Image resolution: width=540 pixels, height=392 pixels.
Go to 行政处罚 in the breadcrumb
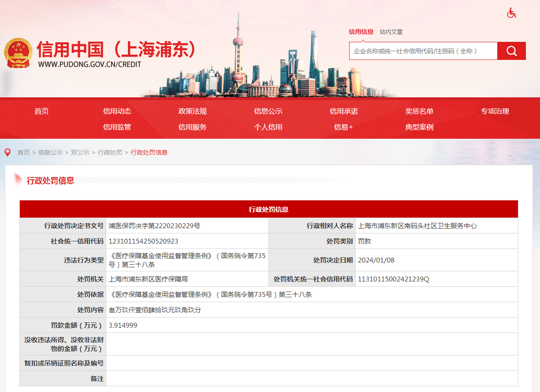[x=110, y=152]
